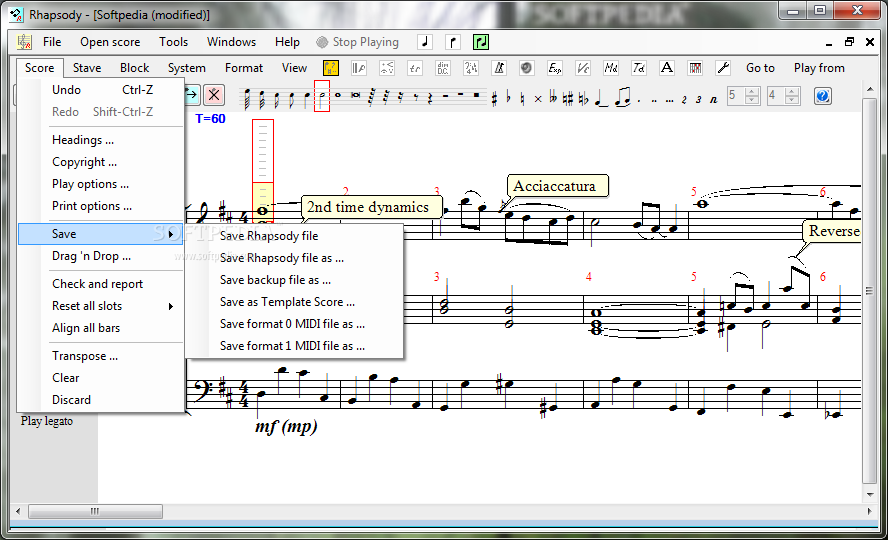The width and height of the screenshot is (888, 540).
Task: Open the Format menu
Action: [x=244, y=68]
